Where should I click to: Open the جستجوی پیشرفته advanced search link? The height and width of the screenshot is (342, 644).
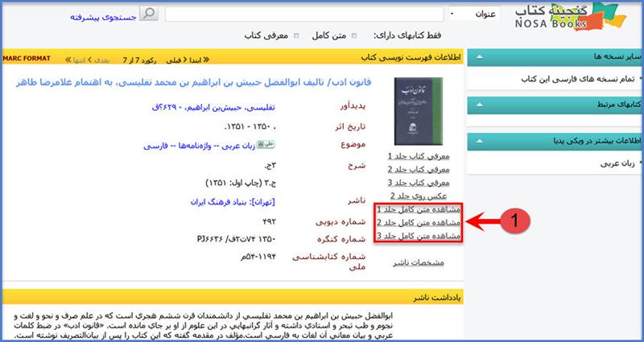101,14
